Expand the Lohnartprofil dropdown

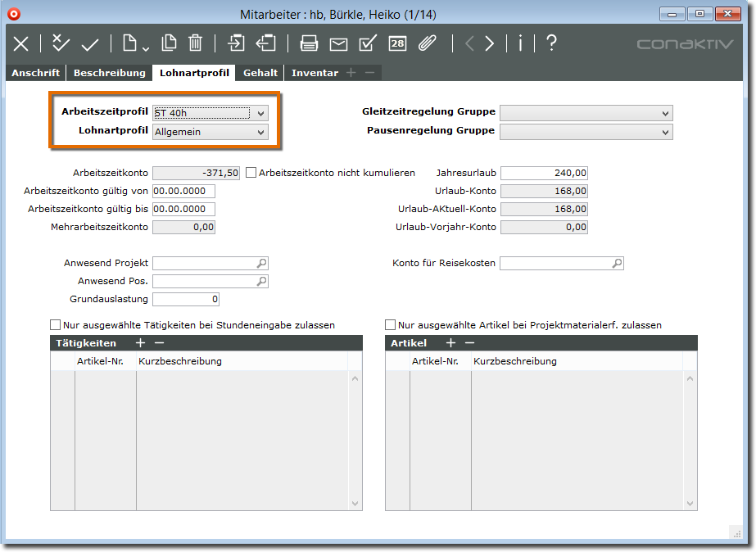(260, 132)
